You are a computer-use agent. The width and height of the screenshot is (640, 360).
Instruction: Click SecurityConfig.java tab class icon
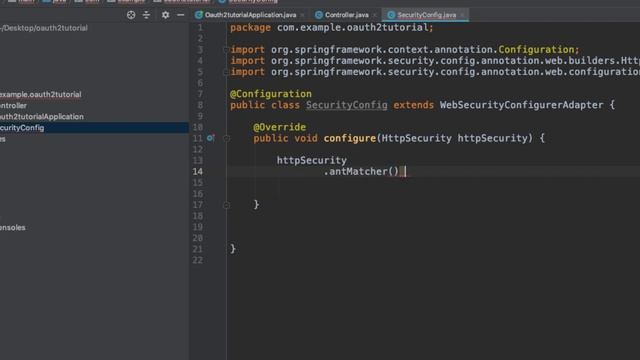391,15
